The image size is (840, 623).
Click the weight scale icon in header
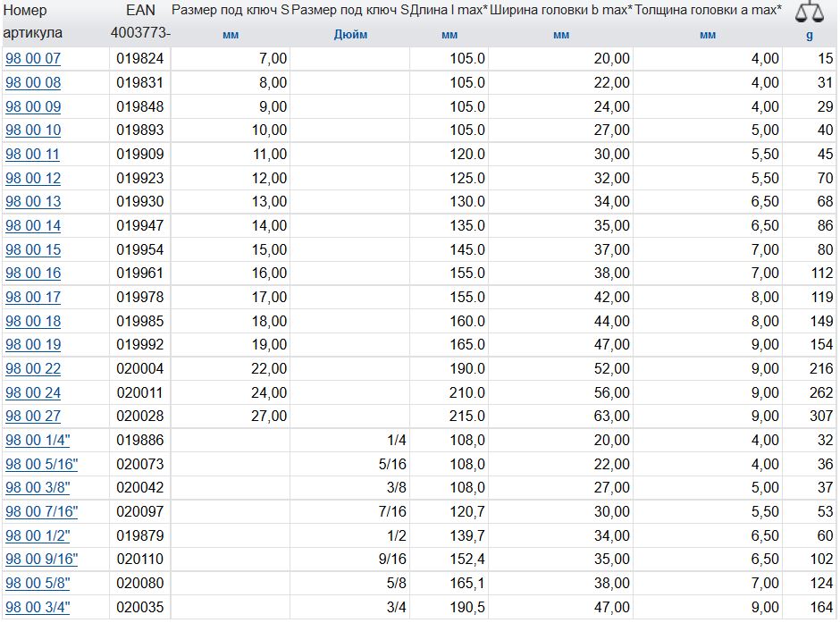coord(811,12)
